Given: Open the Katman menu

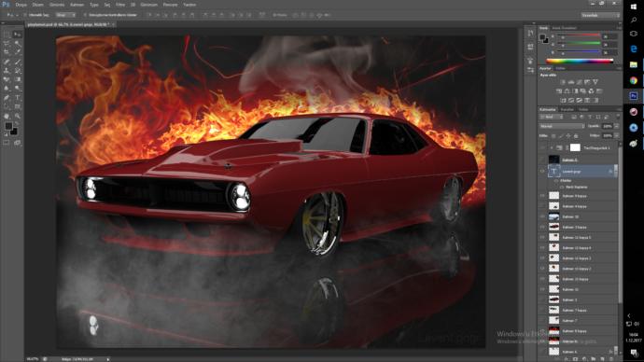Looking at the screenshot, I should pos(77,5).
